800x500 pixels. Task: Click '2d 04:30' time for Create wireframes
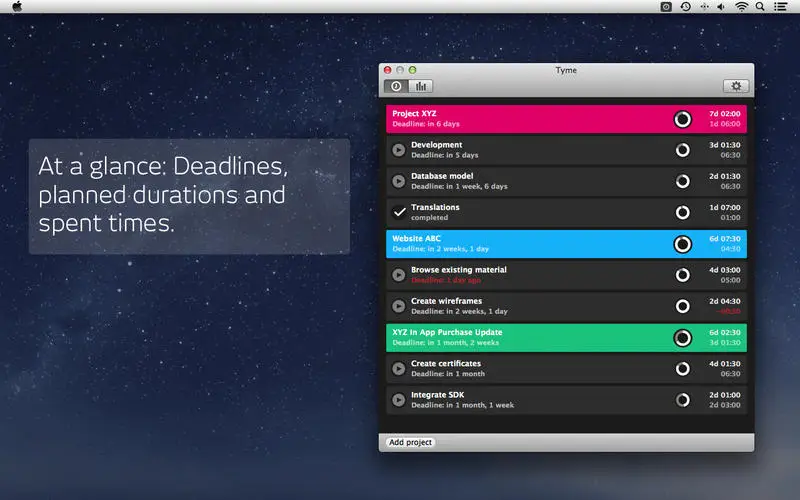click(724, 301)
